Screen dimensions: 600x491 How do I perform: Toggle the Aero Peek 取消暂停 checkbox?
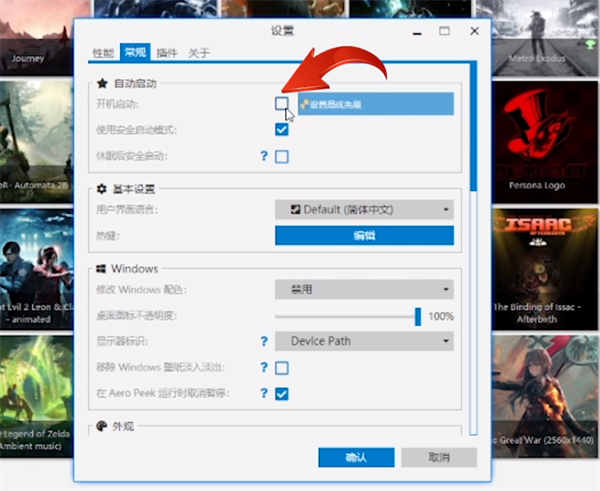coord(282,394)
